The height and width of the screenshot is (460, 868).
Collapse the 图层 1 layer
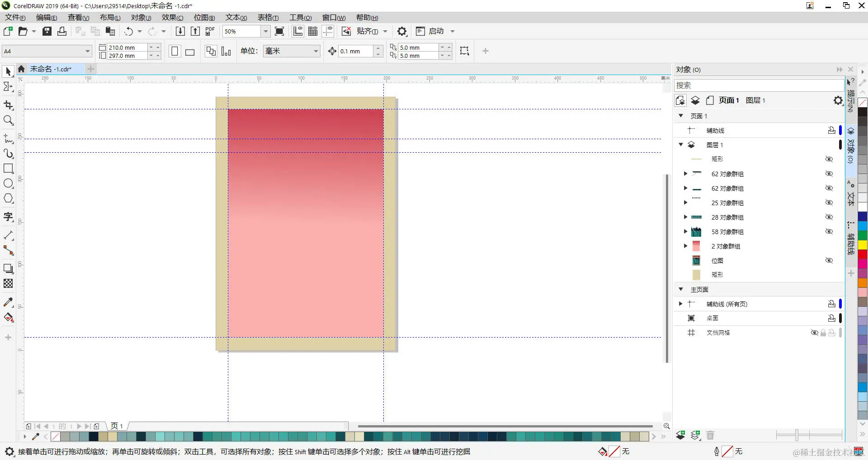tap(681, 145)
